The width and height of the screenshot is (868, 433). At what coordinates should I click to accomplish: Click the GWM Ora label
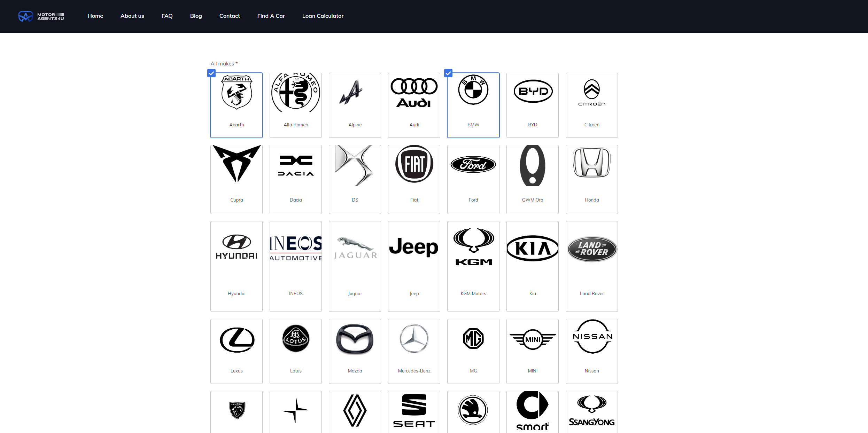tap(533, 200)
